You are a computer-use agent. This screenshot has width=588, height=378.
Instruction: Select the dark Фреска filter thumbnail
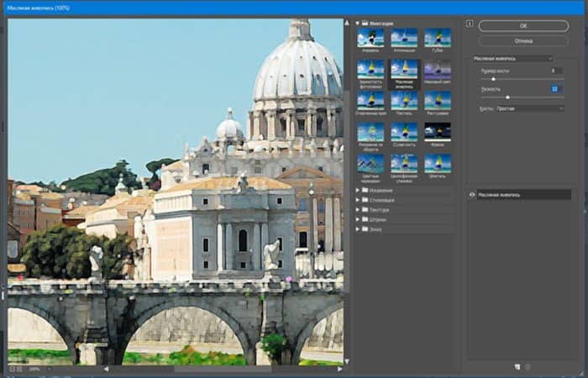[438, 132]
